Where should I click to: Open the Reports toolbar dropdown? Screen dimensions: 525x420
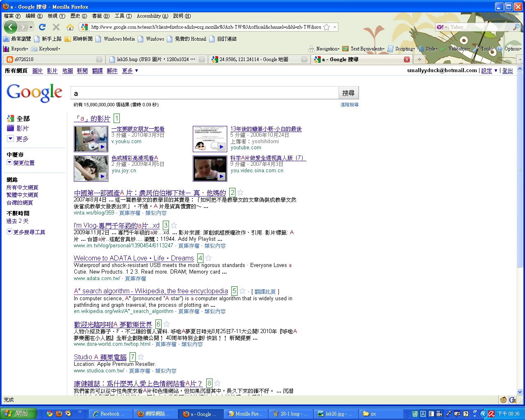pyautogui.click(x=16, y=49)
